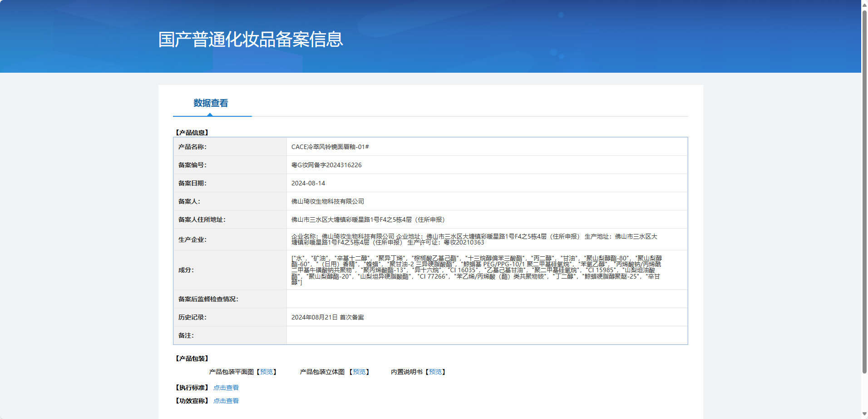Click the 历史记录 row label

click(192, 317)
